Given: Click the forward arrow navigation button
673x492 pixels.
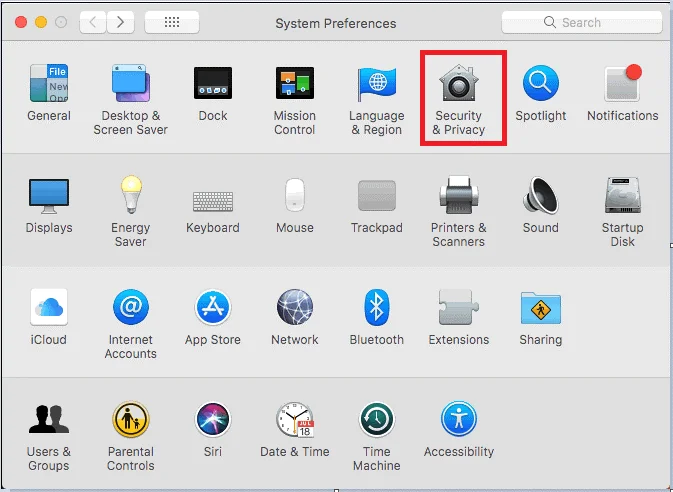Looking at the screenshot, I should [x=121, y=22].
